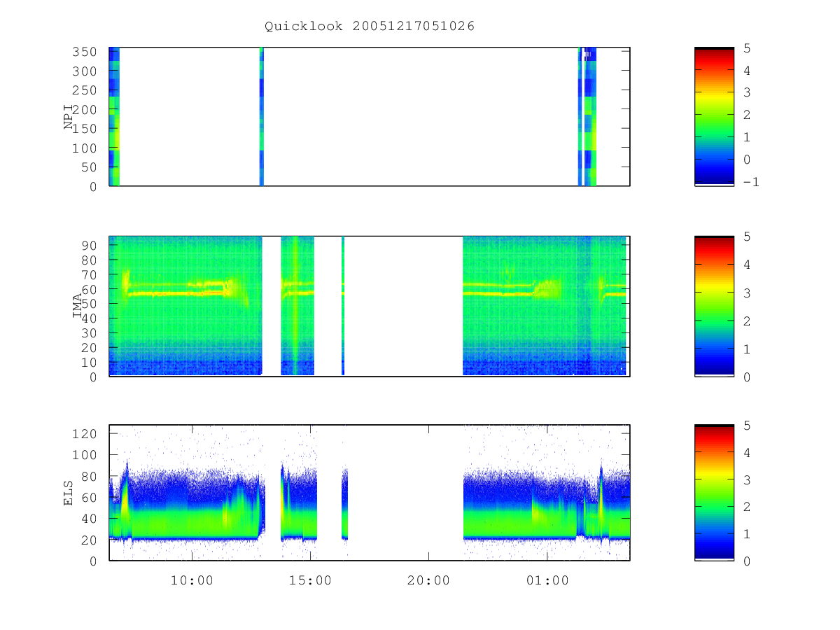This screenshot has width=840, height=630.
Task: Click the 350 tick on the NPI axis
Action: point(85,52)
